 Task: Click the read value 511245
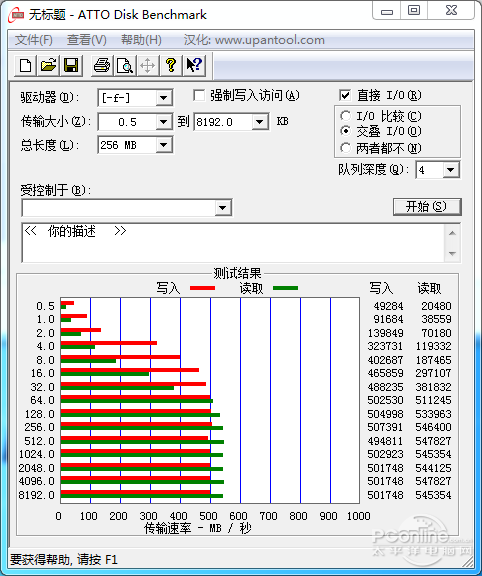coord(433,400)
